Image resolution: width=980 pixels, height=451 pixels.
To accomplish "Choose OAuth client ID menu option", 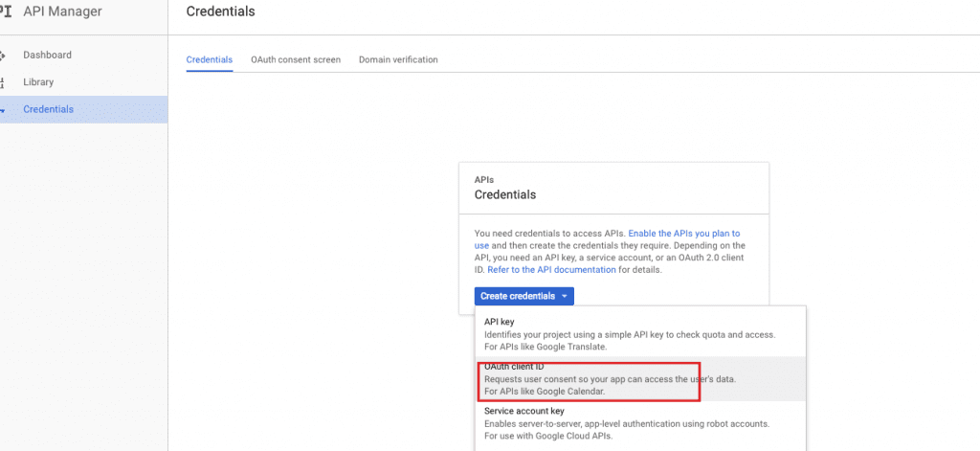I will click(640, 379).
